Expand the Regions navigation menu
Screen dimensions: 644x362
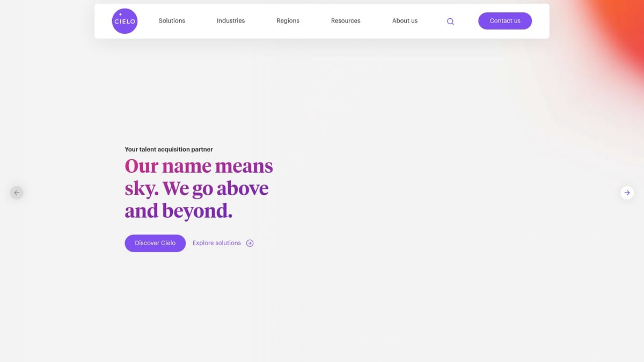click(288, 21)
